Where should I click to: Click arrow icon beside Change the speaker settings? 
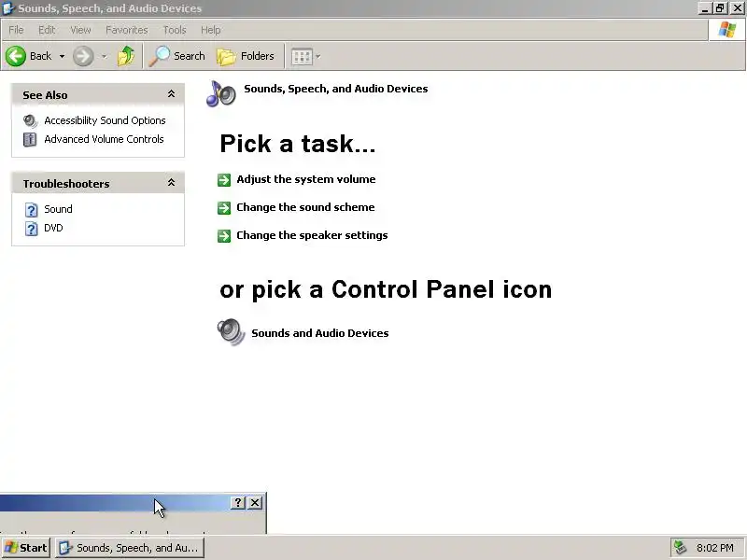point(224,236)
